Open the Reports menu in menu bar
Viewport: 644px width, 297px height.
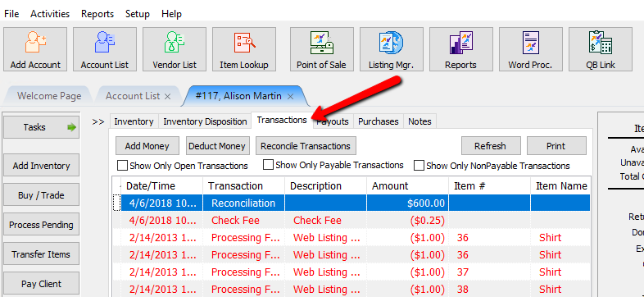[x=98, y=14]
